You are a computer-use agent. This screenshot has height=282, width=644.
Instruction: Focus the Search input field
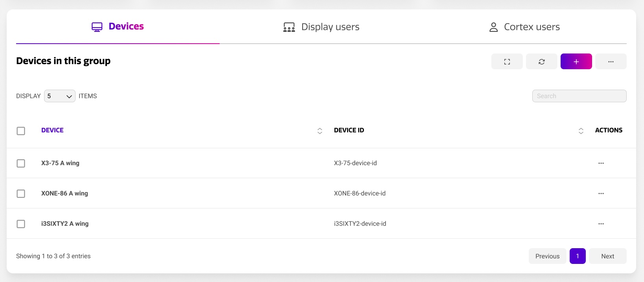click(x=579, y=96)
